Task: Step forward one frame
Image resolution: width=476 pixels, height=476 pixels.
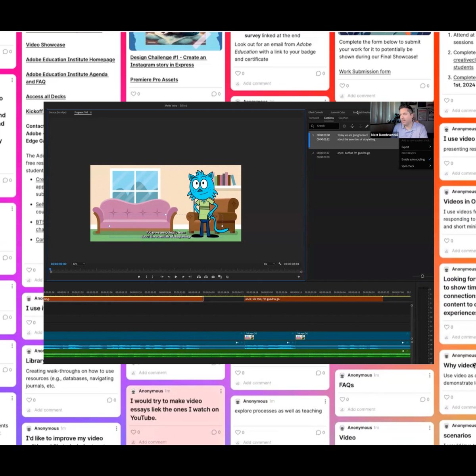Action: (183, 277)
